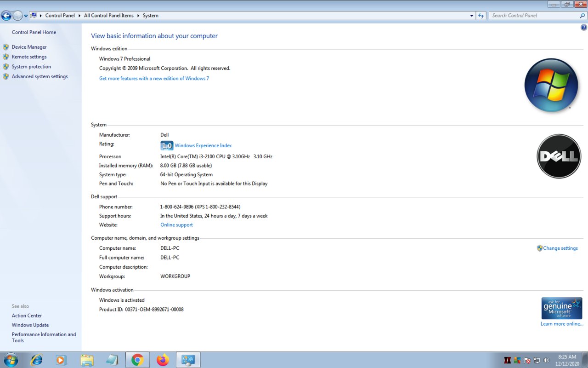Screen dimensions: 588x368
Task: Open Performance Information and Tools link
Action: point(44,338)
